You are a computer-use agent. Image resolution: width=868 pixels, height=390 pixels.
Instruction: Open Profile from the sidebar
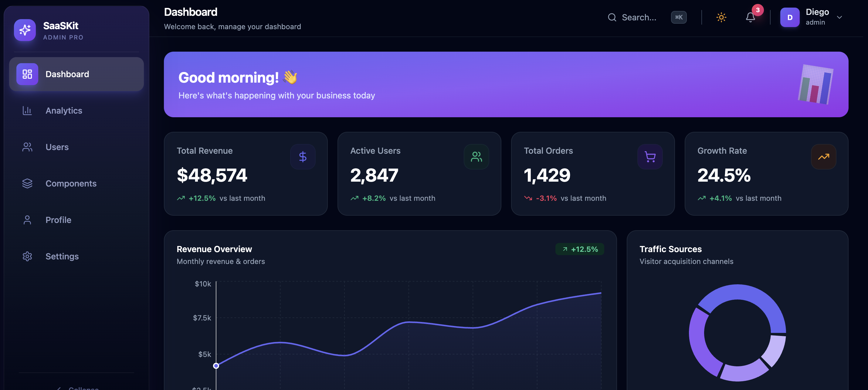[x=76, y=220]
